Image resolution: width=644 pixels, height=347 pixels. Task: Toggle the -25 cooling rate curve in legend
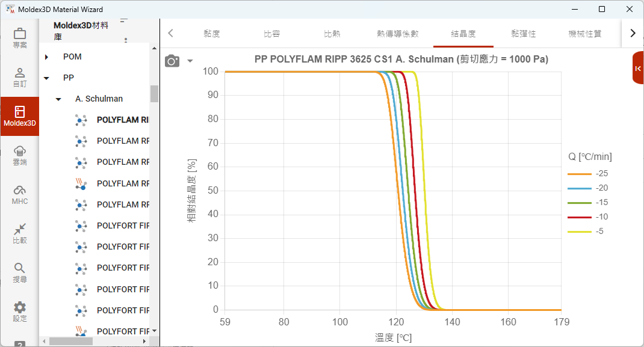coord(579,173)
